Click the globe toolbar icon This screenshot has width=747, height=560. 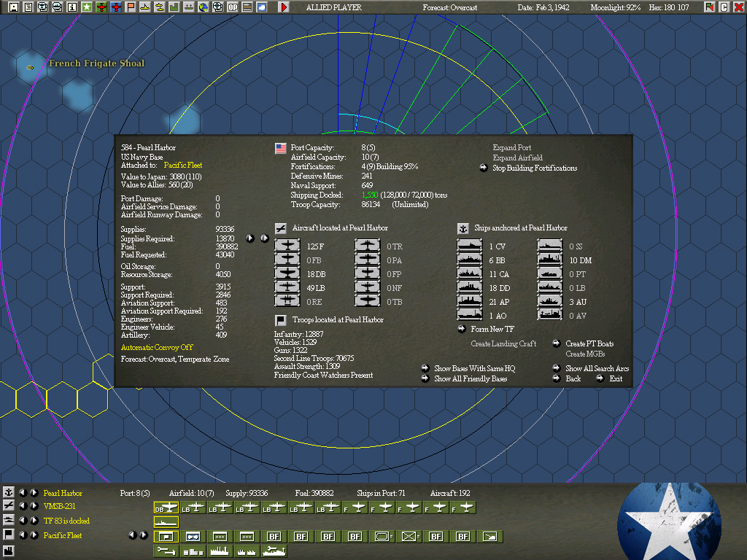tap(204, 7)
